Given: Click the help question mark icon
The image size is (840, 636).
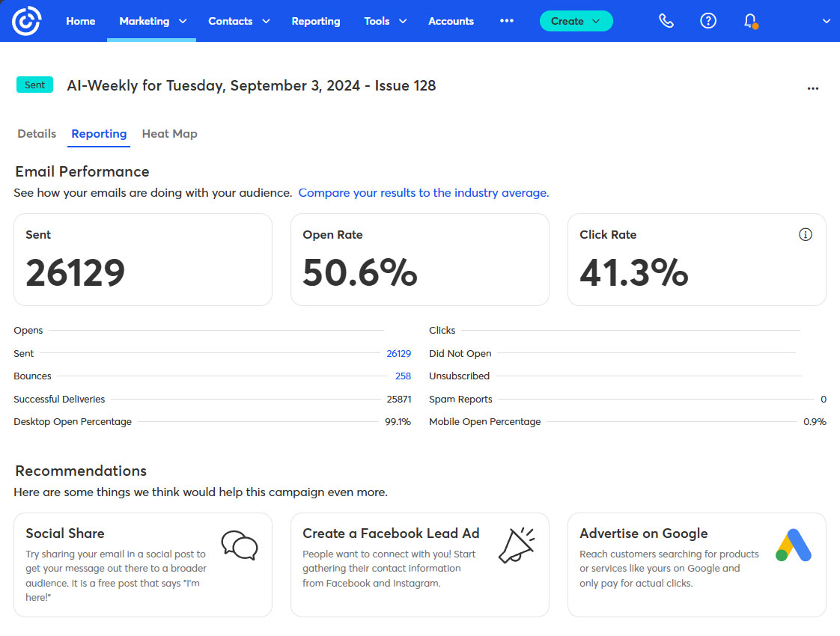Looking at the screenshot, I should point(707,21).
